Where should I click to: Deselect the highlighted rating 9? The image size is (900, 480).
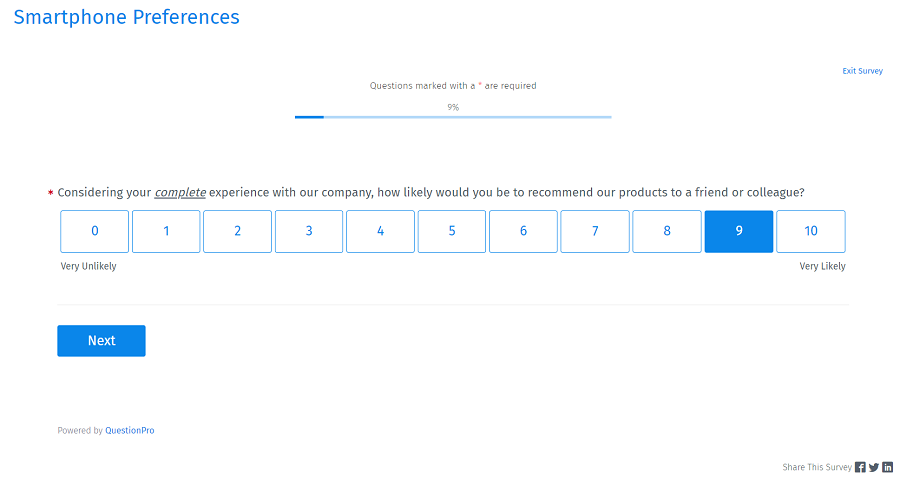[x=739, y=231]
